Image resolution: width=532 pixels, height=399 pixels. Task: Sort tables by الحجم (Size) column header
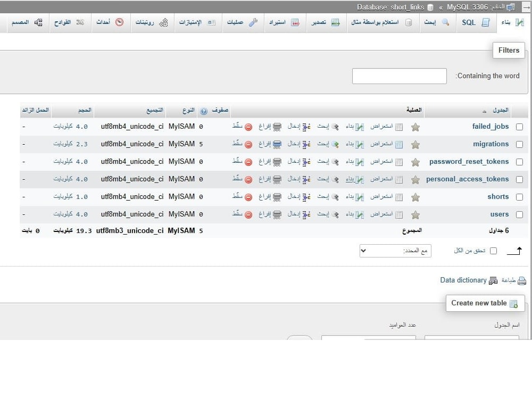pyautogui.click(x=85, y=110)
